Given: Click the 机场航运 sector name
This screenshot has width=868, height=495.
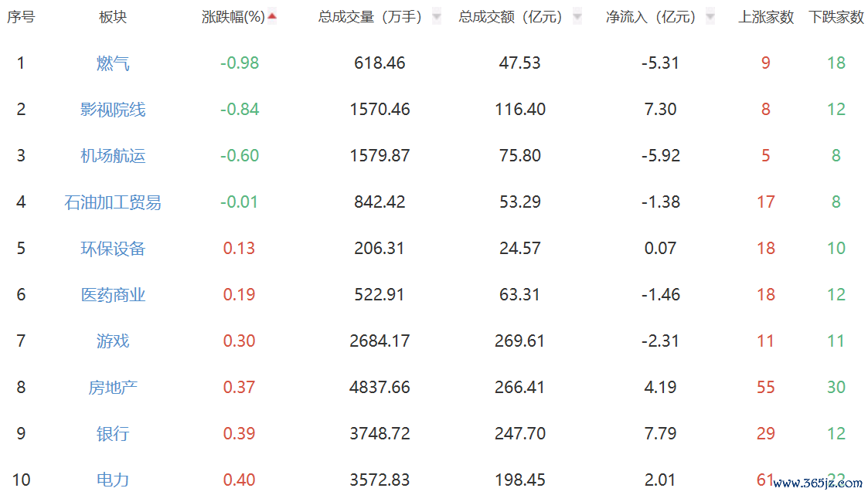Looking at the screenshot, I should [x=113, y=156].
